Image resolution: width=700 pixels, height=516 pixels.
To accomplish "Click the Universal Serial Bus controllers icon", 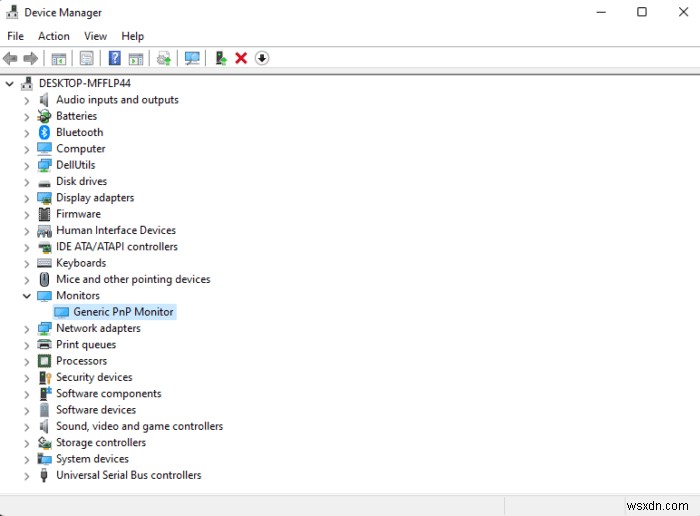I will coord(44,475).
